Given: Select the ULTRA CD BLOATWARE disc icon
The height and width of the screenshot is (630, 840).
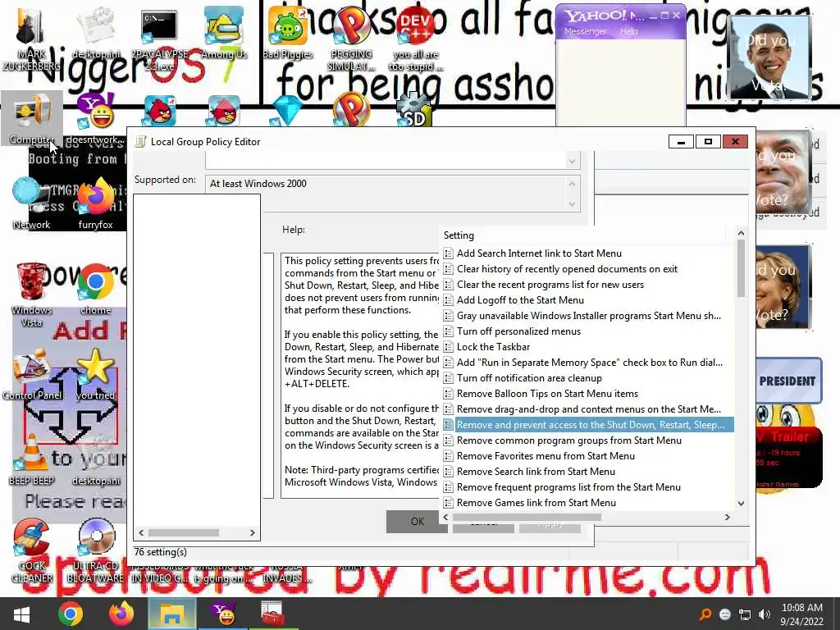Looking at the screenshot, I should (x=95, y=550).
